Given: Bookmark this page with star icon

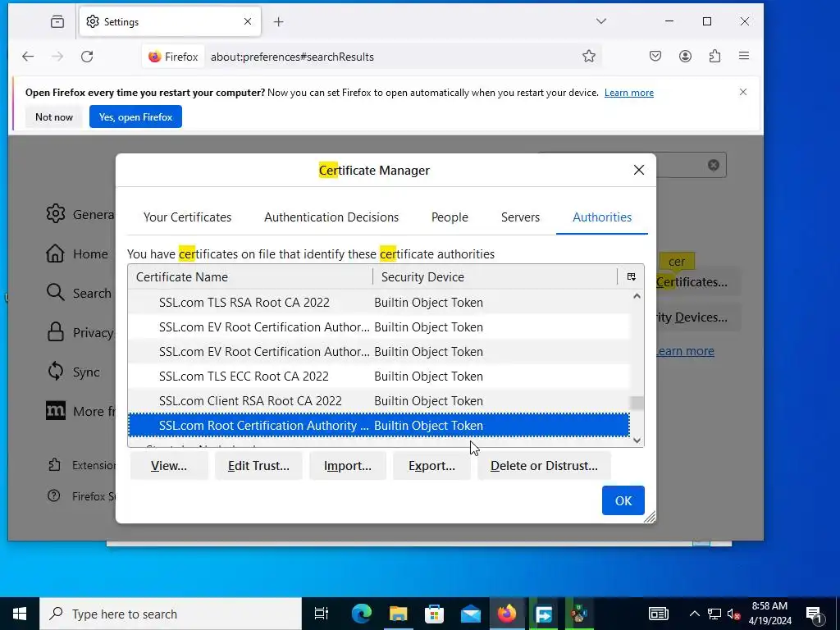Looking at the screenshot, I should pyautogui.click(x=589, y=57).
